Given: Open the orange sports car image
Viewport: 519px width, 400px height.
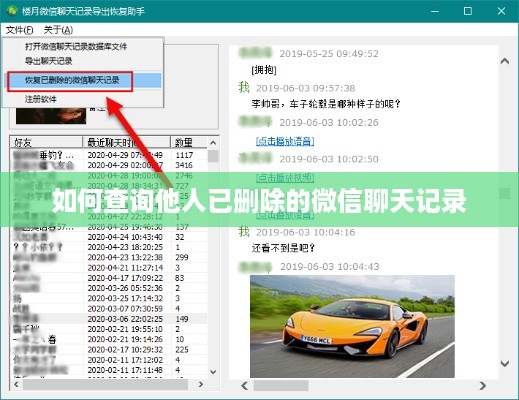Looking at the screenshot, I should 352,326.
